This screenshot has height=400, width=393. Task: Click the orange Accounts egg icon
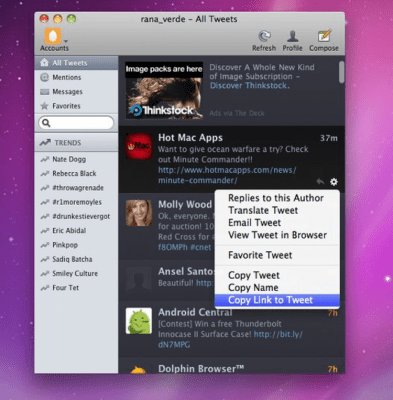click(53, 36)
